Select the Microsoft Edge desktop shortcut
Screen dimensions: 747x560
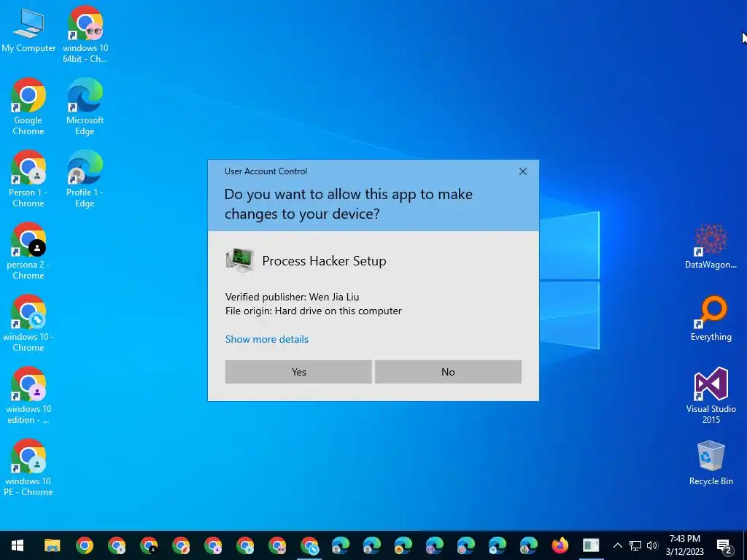tap(85, 107)
